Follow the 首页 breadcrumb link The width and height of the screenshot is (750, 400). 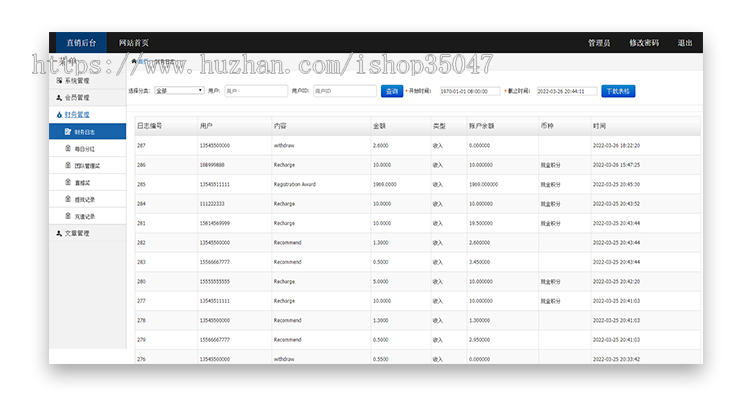point(143,62)
